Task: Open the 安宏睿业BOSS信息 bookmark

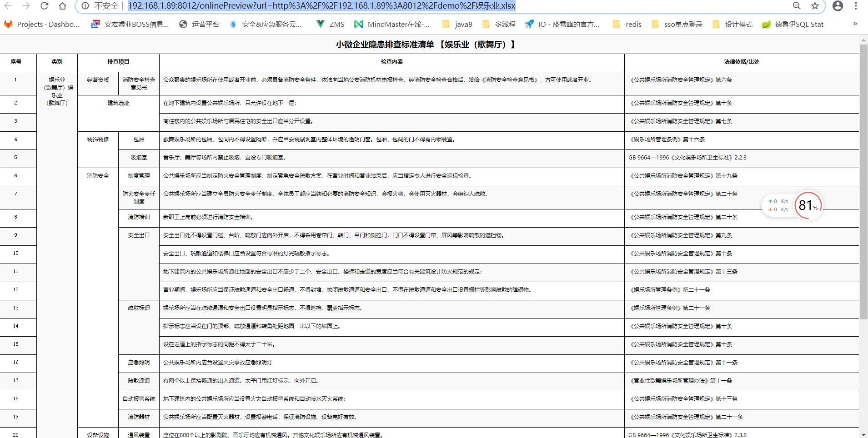Action: pyautogui.click(x=130, y=25)
